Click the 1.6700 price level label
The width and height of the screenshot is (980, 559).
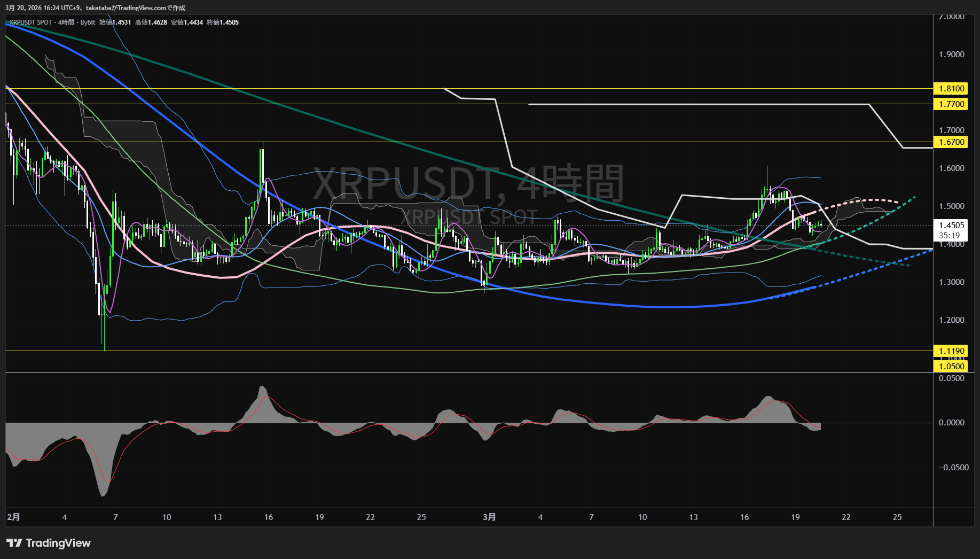coord(951,142)
